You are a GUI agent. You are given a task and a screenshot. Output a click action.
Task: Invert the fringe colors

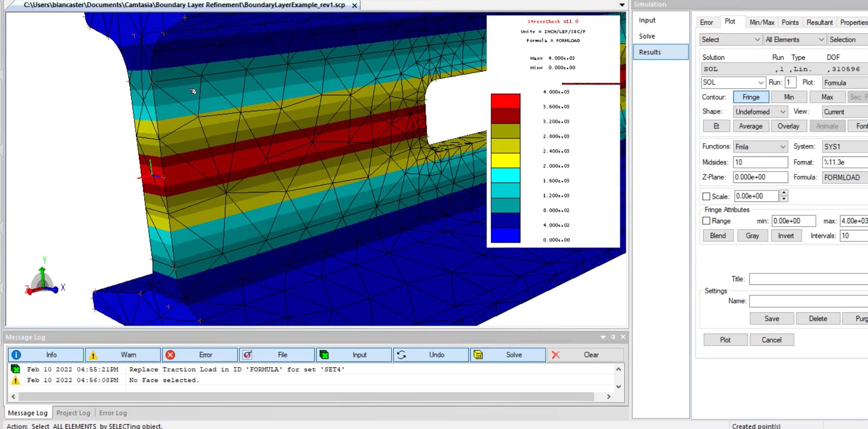786,236
